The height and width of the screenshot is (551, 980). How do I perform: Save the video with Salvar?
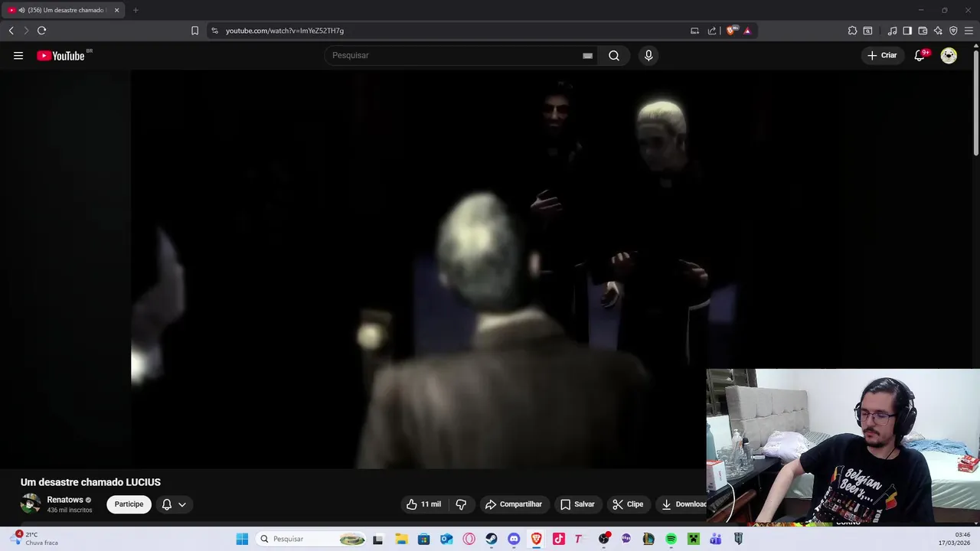[577, 504]
